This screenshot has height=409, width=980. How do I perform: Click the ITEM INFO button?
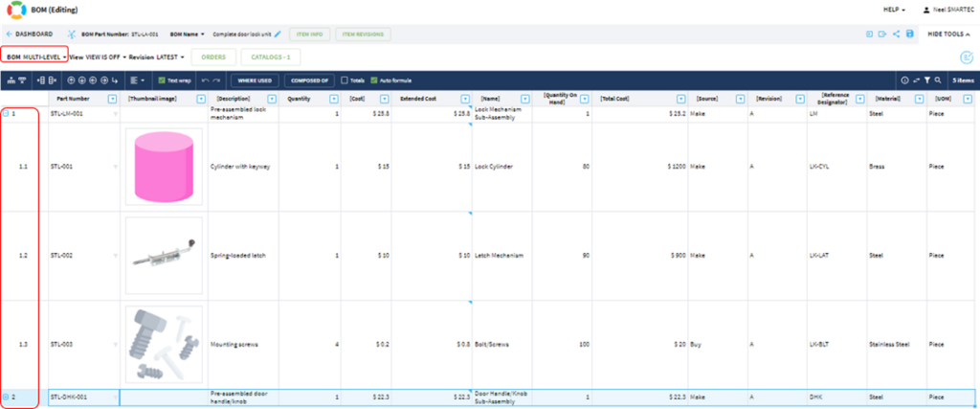[309, 34]
